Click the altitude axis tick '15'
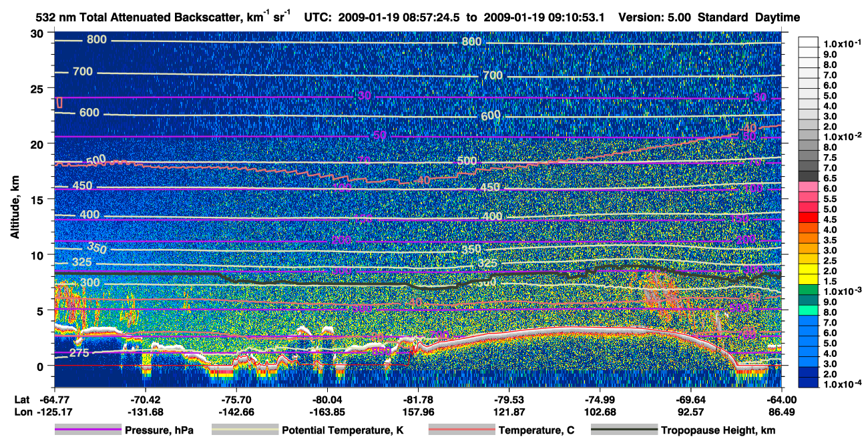 (x=39, y=199)
